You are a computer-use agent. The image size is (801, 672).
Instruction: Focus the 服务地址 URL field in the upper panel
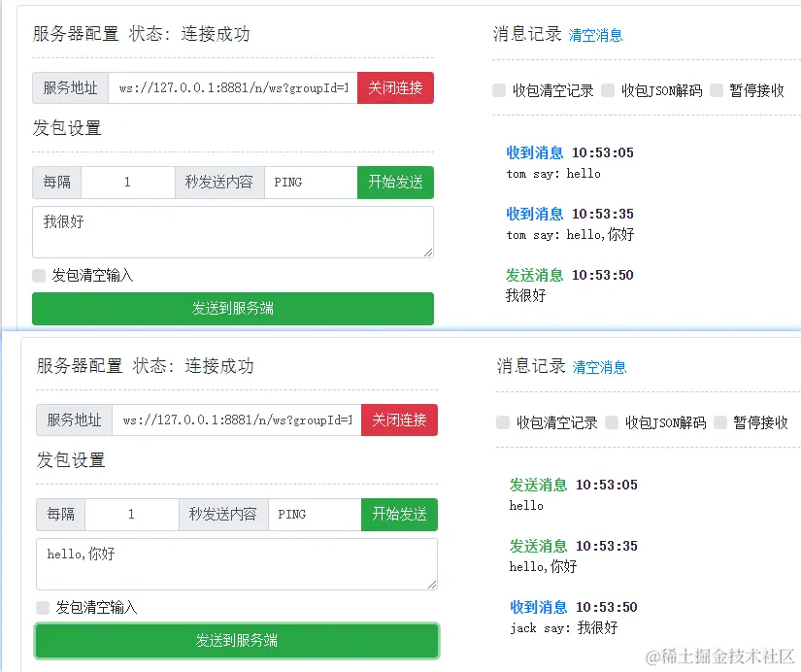coord(233,88)
